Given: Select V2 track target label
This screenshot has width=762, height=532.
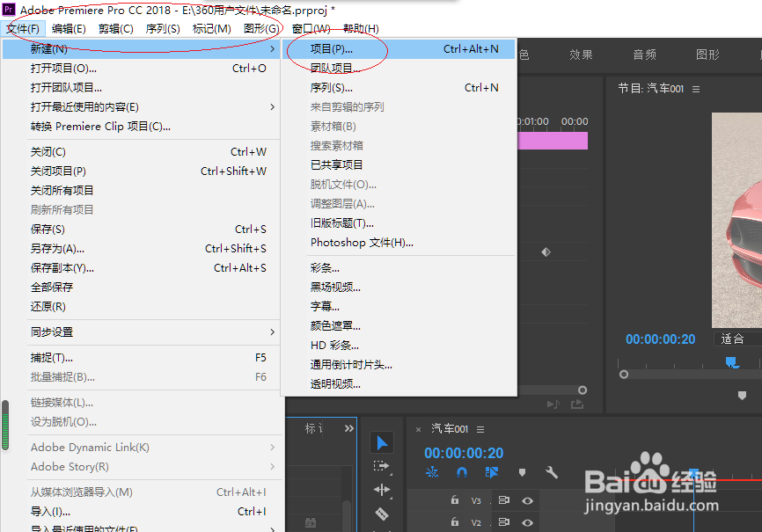Looking at the screenshot, I should (x=476, y=523).
